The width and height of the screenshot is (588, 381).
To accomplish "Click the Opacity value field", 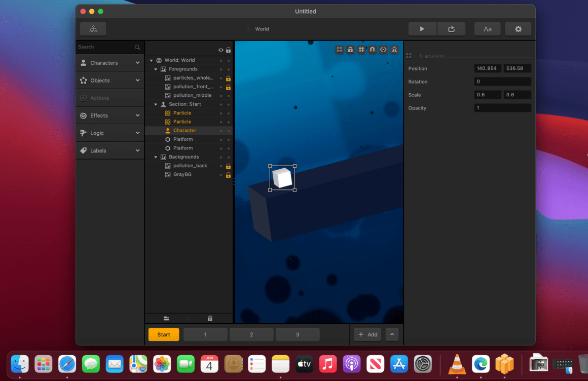I will 502,108.
